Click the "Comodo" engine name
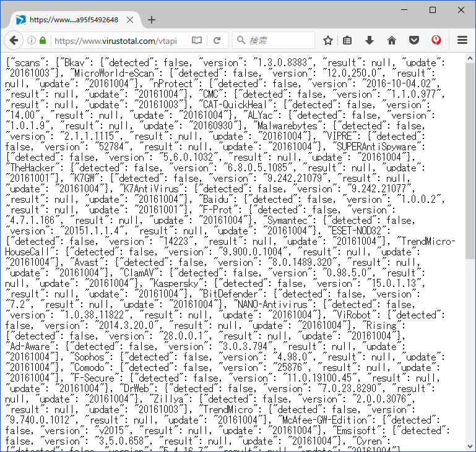 coord(90,367)
